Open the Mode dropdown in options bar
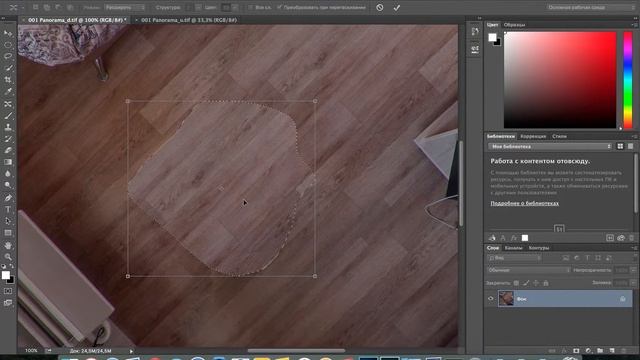The height and width of the screenshot is (360, 640). point(124,7)
